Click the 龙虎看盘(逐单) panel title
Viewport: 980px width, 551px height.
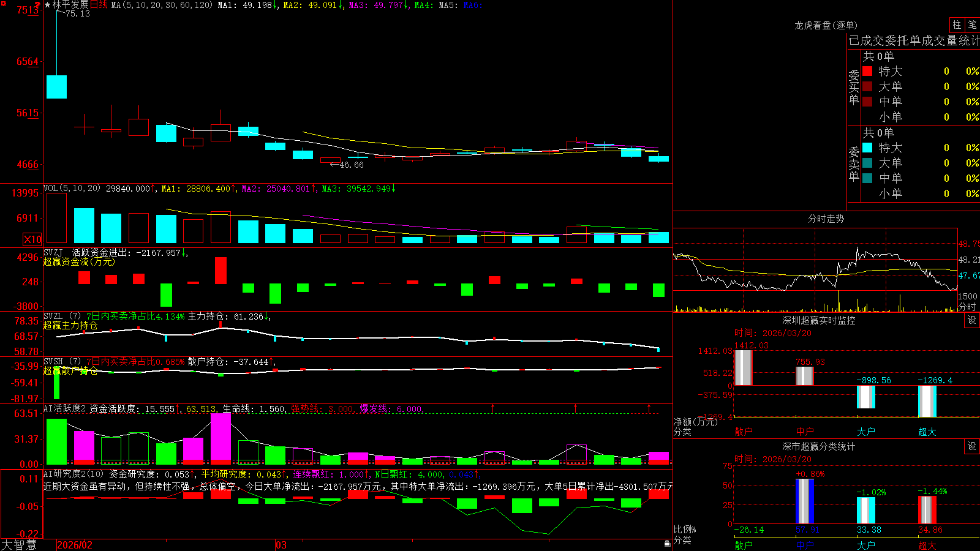point(826,25)
